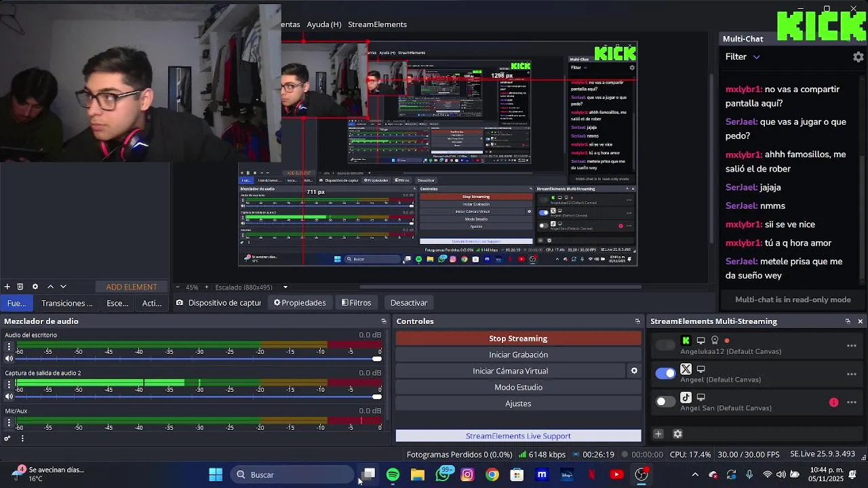Adjust Captura de salida de audio 2 volume slider

[198, 396]
